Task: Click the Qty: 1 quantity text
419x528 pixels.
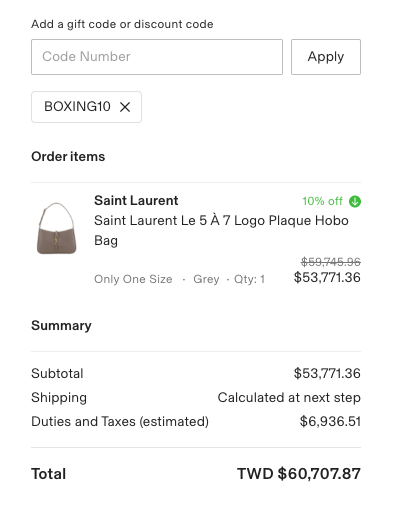Action: click(249, 279)
